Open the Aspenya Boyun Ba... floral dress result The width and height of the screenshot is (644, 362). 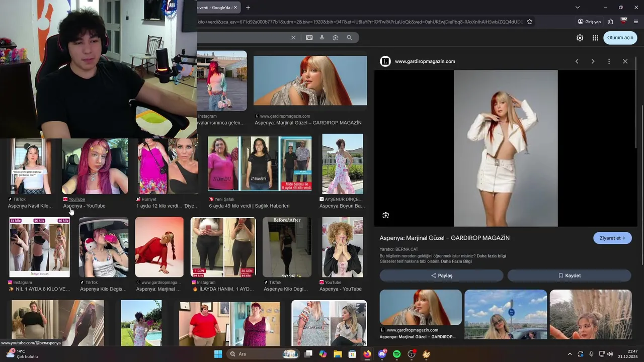click(x=342, y=163)
